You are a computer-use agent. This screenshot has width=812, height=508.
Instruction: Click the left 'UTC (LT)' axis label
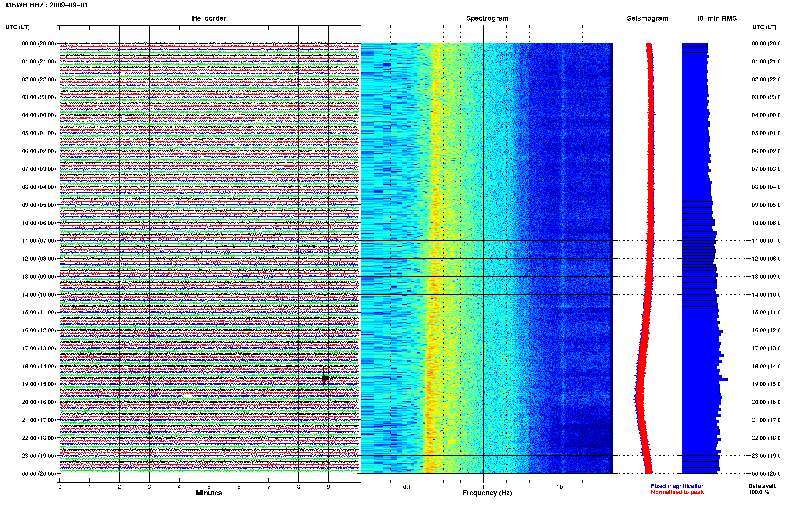[x=17, y=27]
